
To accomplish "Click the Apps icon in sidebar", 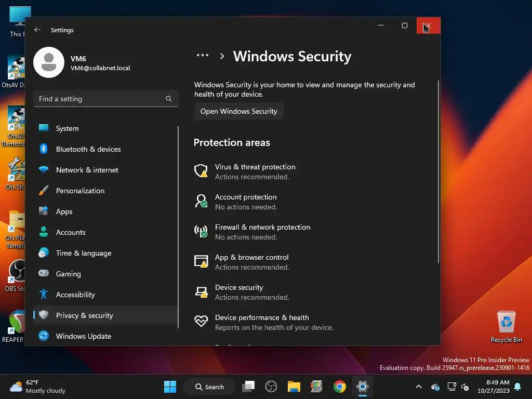I will [44, 211].
